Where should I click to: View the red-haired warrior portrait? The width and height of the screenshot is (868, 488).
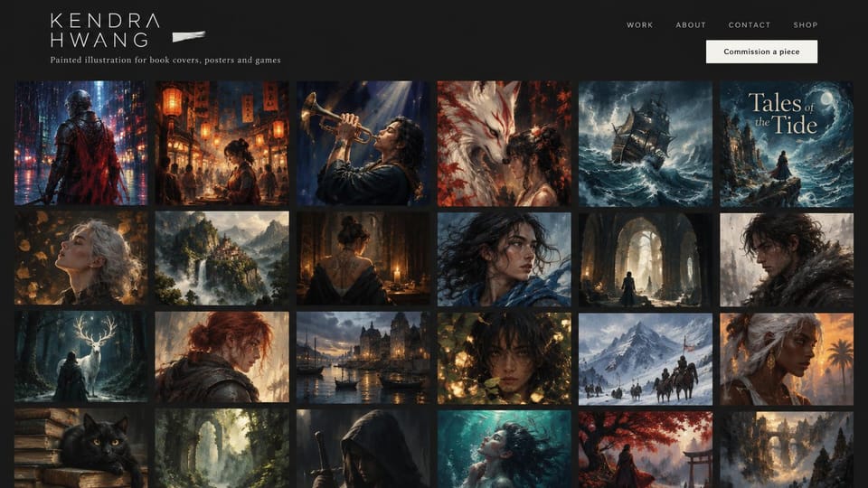pyautogui.click(x=222, y=356)
